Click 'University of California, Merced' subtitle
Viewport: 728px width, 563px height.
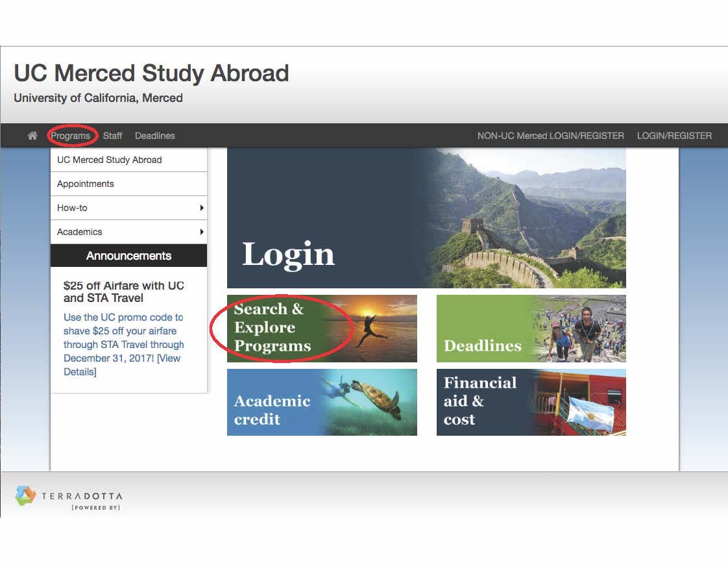pos(98,98)
